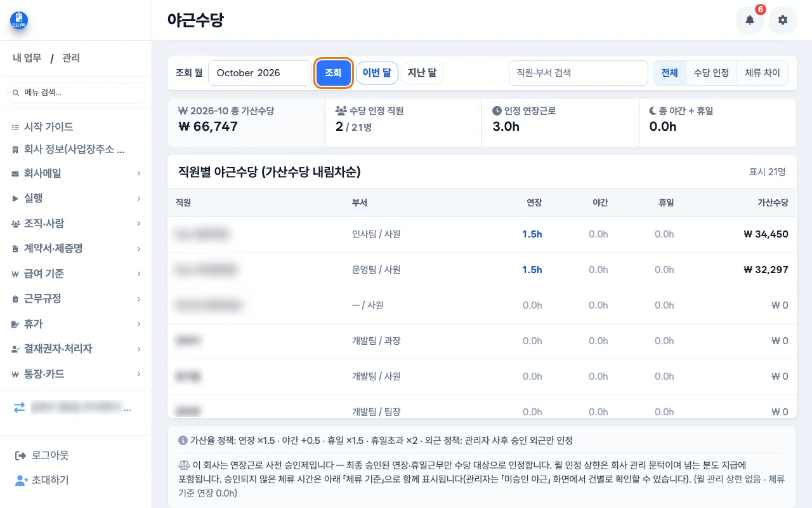Click the 조회 button
812x508 pixels.
[x=333, y=73]
